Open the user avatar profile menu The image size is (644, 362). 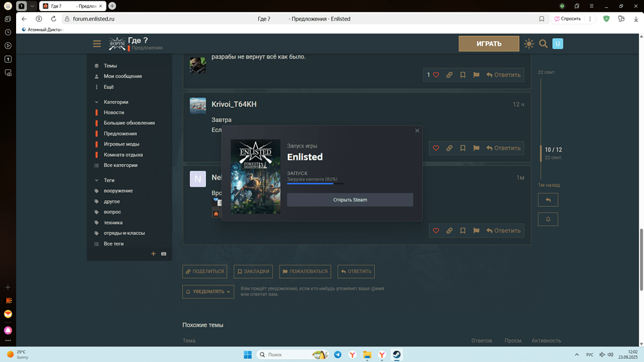(558, 44)
